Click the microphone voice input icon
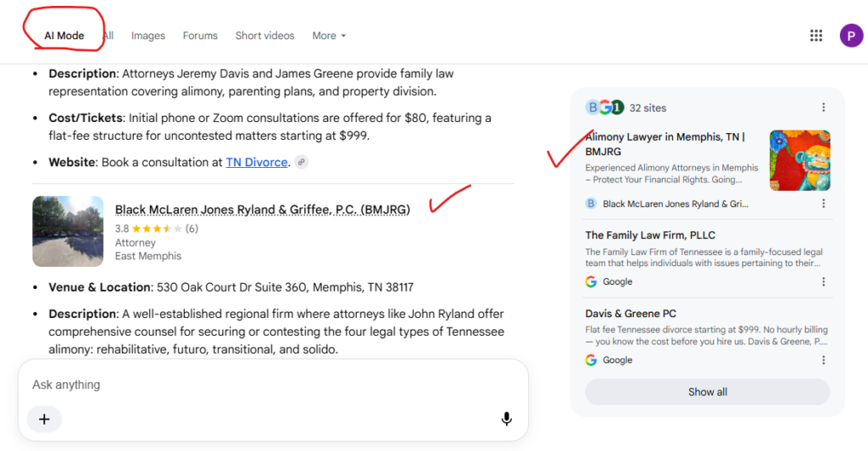 click(x=506, y=419)
